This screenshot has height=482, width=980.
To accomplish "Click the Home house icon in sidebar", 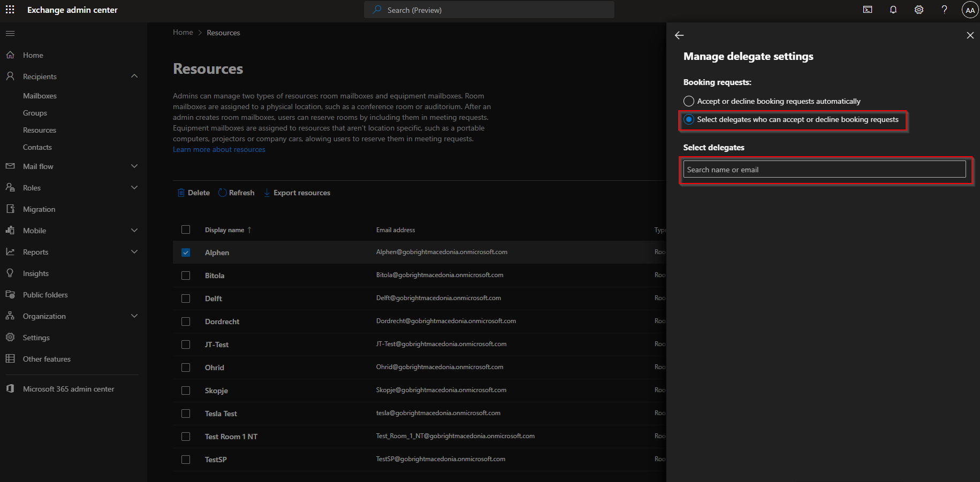I will 10,55.
